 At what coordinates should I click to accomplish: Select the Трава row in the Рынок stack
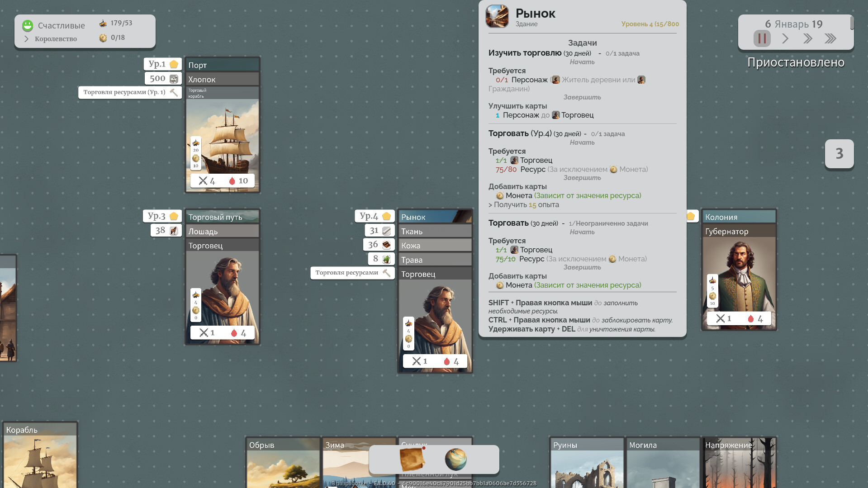[x=435, y=260]
